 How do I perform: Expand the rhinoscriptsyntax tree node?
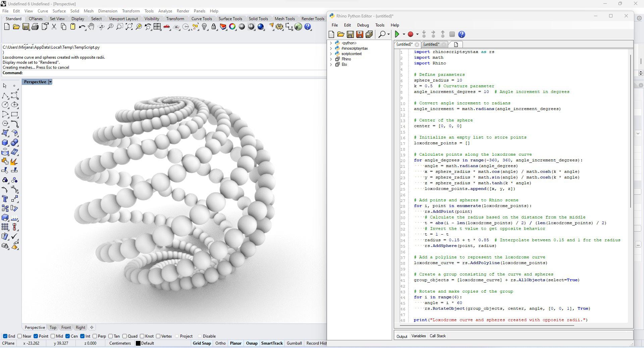[331, 48]
